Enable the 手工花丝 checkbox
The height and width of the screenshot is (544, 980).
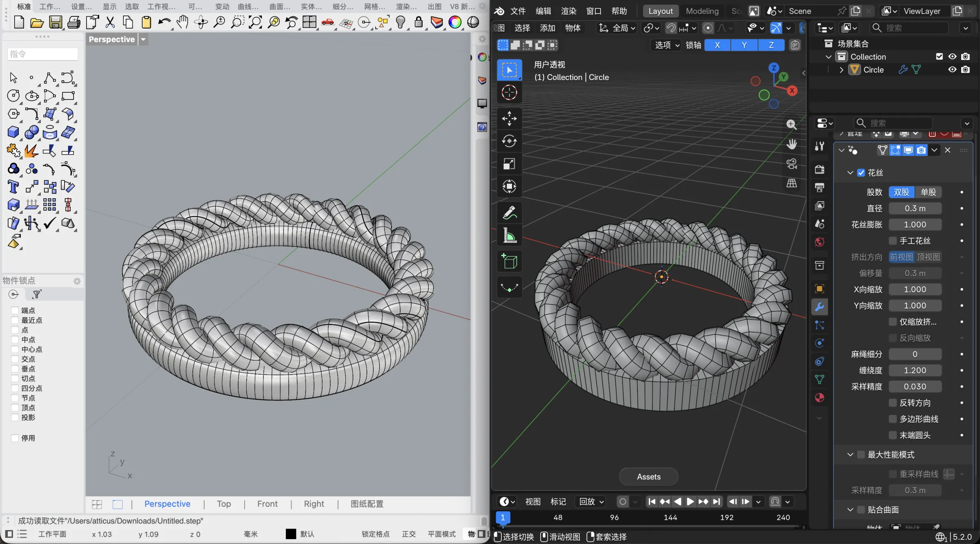pyautogui.click(x=893, y=241)
